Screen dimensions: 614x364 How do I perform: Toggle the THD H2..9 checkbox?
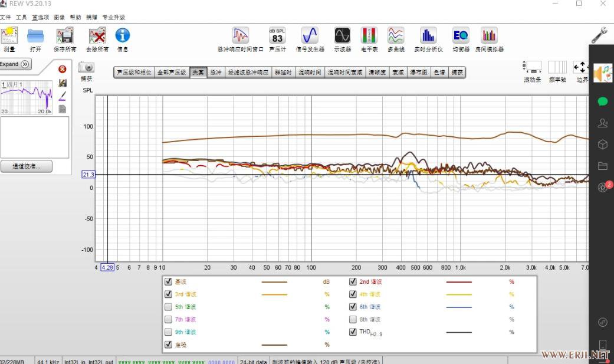pos(353,332)
